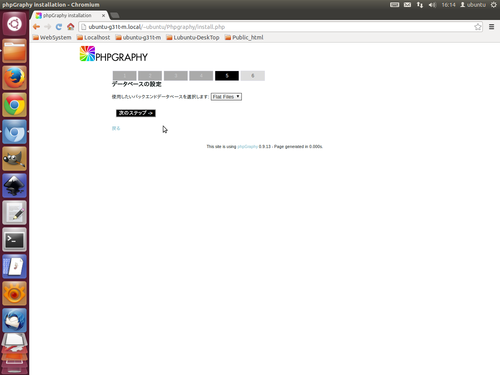The height and width of the screenshot is (375, 500).
Task: Launch Google Chrome from the launcher
Action: click(x=14, y=105)
